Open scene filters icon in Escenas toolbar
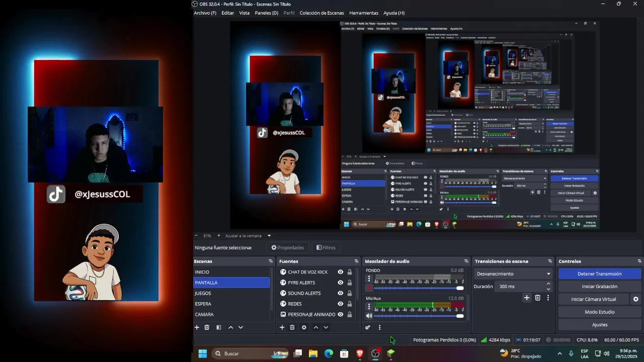 tap(218, 327)
